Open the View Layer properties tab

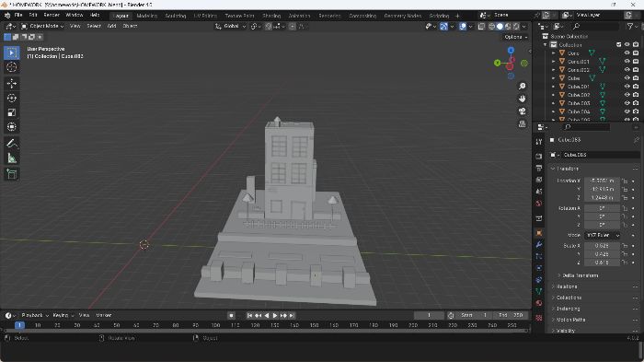click(539, 180)
